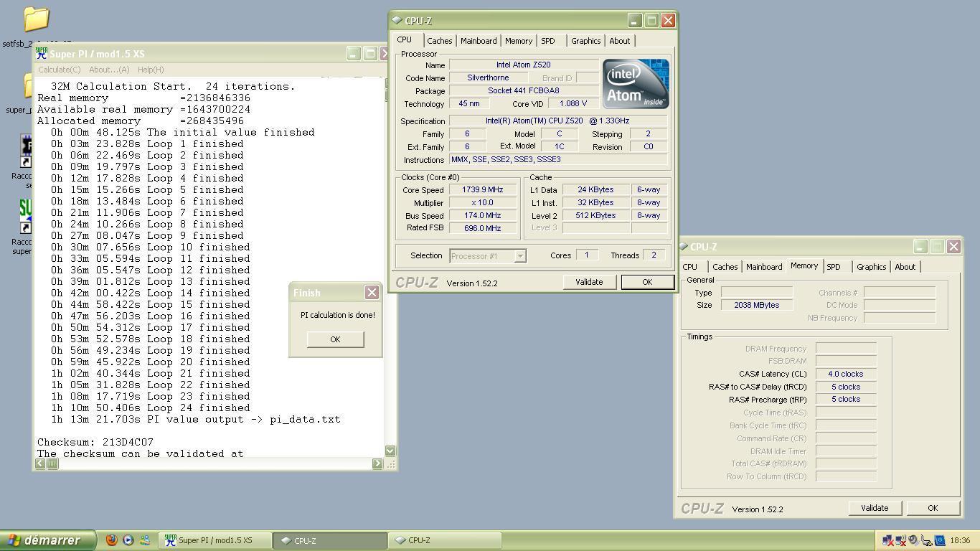Screen dimensions: 980x551
Task: Activate Super PI taskbar button
Action: [x=215, y=540]
